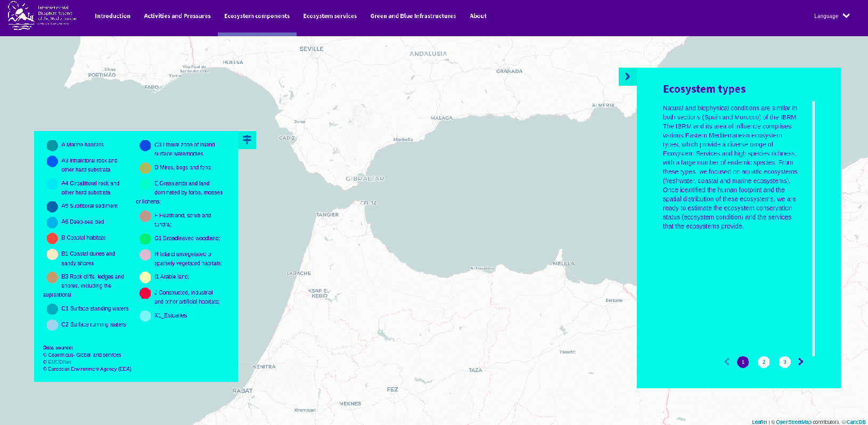Viewport: 868px width, 425px height.
Task: Open the Language dropdown
Action: coord(832,16)
